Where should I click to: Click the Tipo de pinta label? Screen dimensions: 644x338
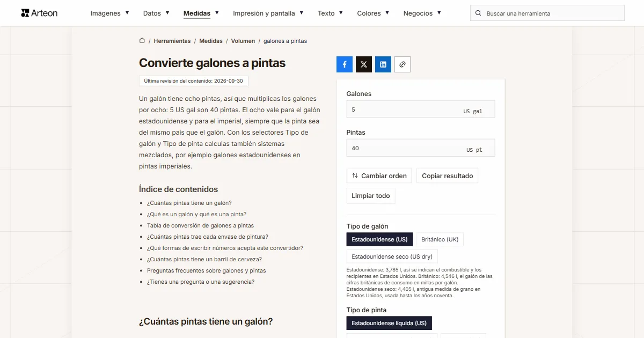[367, 310]
